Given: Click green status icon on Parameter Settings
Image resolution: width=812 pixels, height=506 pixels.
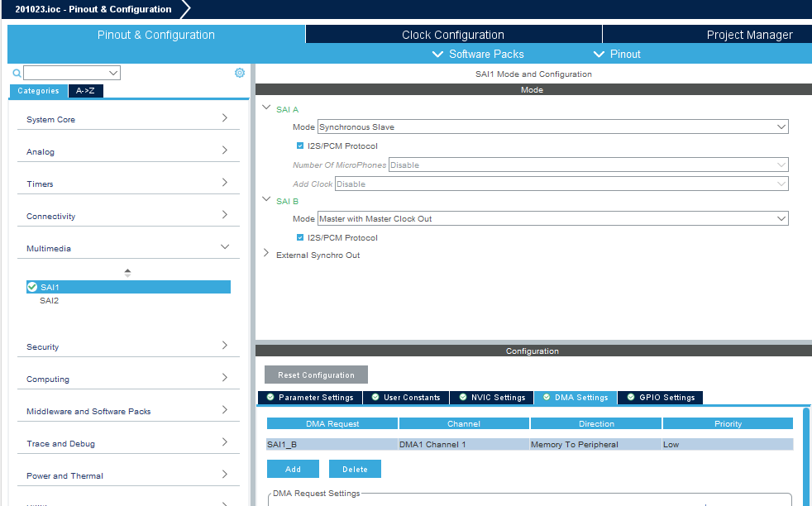Looking at the screenshot, I should tap(270, 398).
